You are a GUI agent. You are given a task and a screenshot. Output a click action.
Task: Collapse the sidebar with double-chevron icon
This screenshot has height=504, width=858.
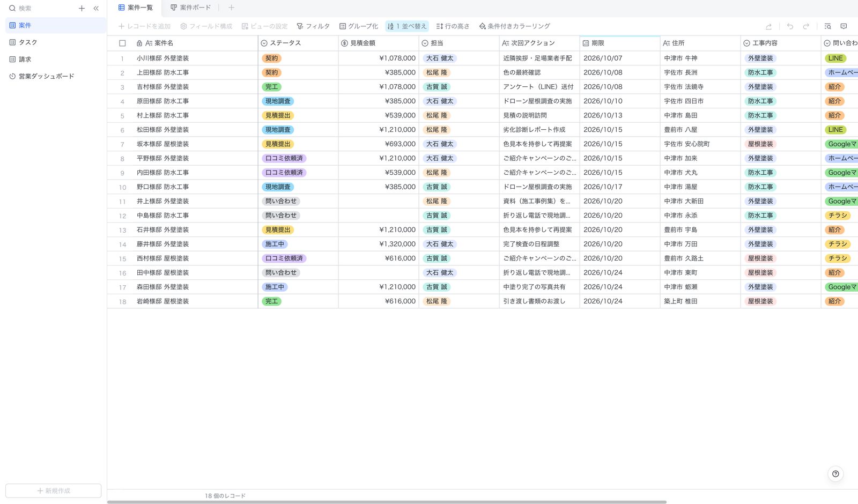(96, 8)
